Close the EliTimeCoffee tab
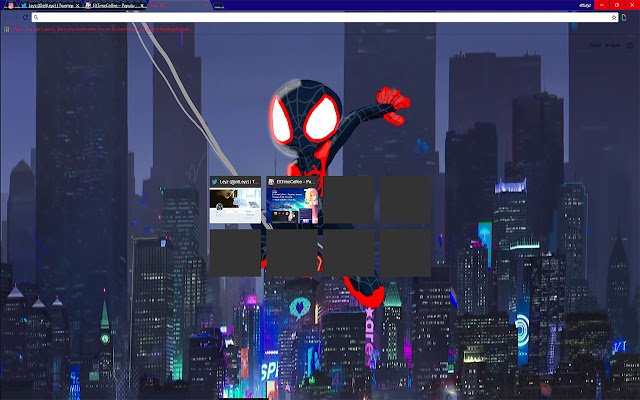This screenshot has width=640, height=400. coord(142,6)
